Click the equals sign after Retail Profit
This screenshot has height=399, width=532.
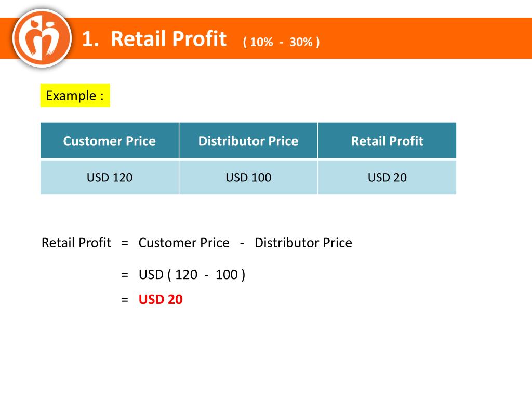coord(125,243)
